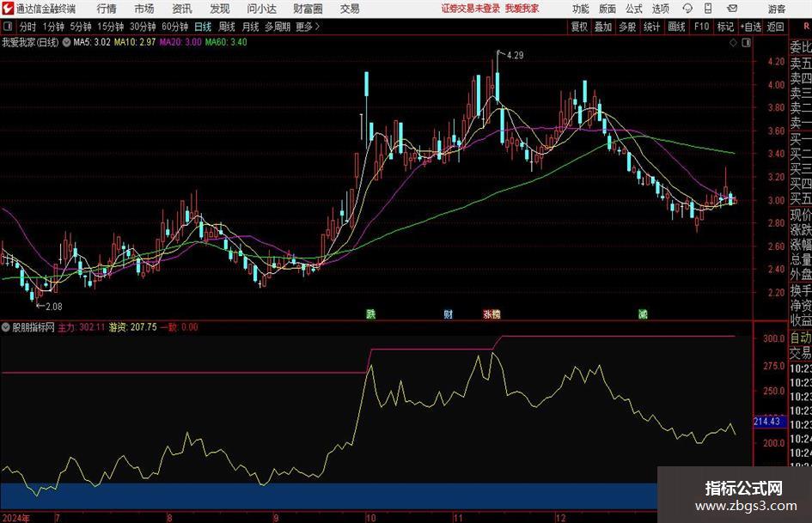Open the mobile phone icon in the top bar
The height and width of the screenshot is (523, 812).
click(708, 9)
